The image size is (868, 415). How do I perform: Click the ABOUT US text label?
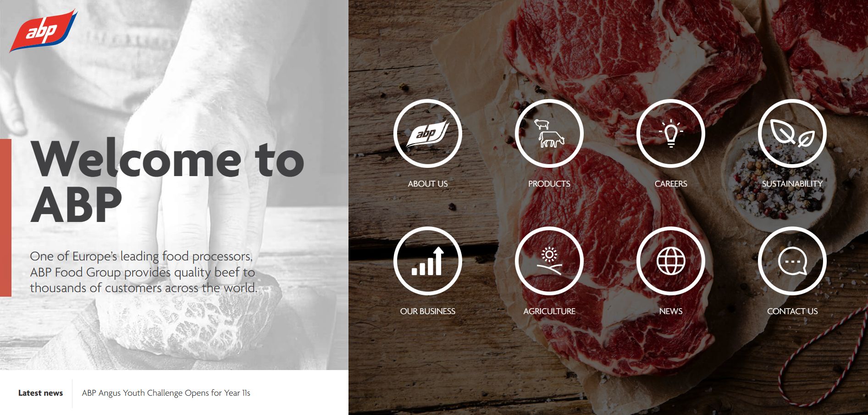pos(427,184)
